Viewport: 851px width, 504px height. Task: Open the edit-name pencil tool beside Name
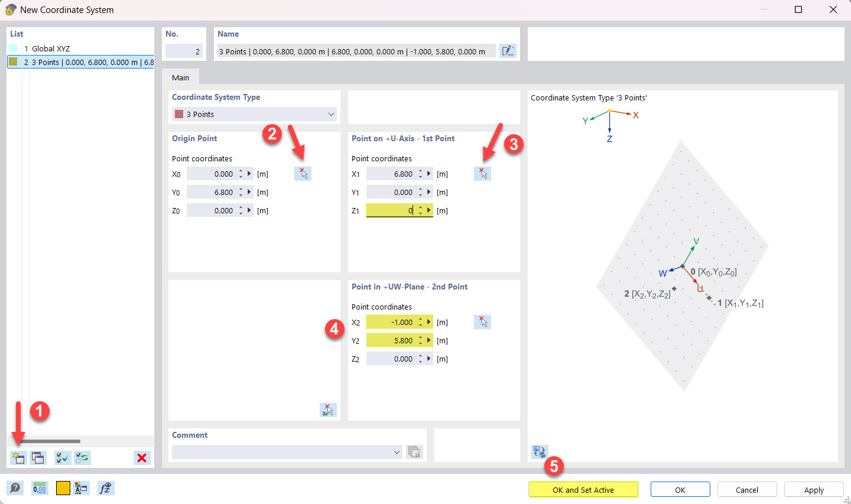click(x=508, y=51)
